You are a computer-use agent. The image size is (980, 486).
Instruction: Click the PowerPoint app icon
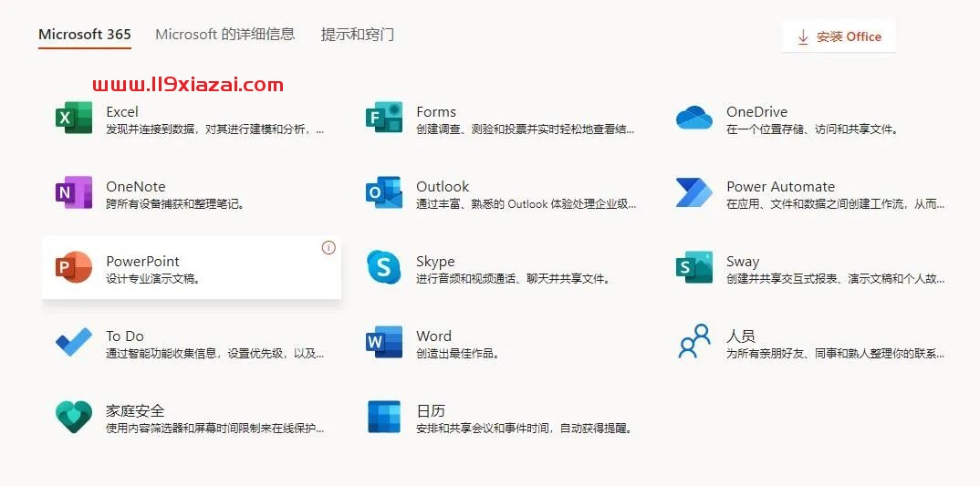pyautogui.click(x=74, y=267)
